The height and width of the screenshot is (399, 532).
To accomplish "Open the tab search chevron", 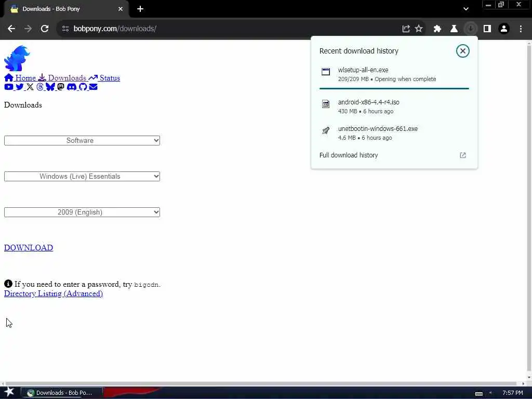I will pos(466,9).
